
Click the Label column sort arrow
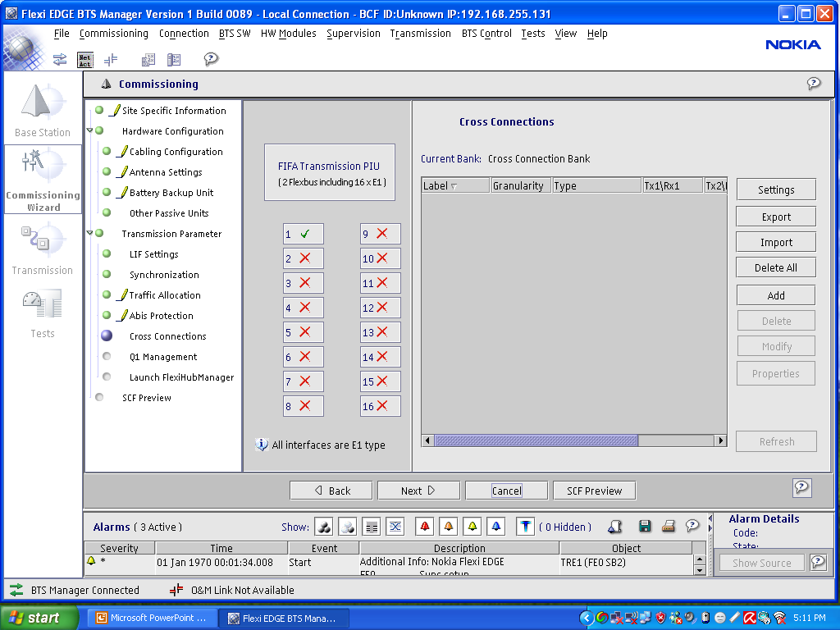point(454,187)
